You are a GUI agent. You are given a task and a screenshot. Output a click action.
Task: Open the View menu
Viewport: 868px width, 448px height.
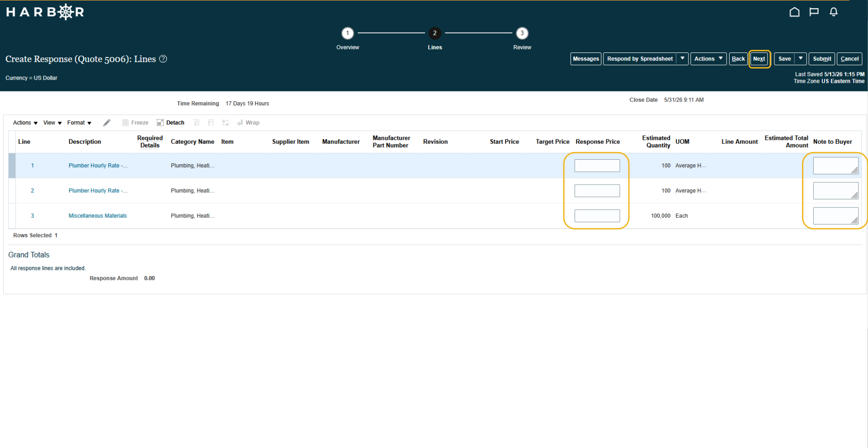pyautogui.click(x=52, y=123)
